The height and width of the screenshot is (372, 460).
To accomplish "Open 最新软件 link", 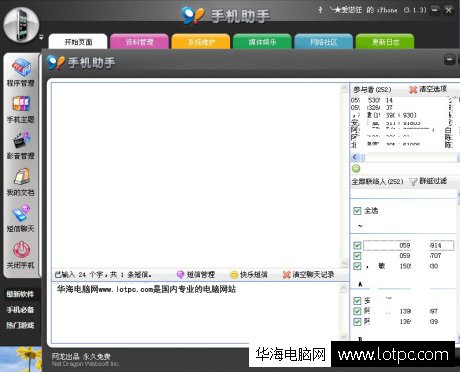I will pos(20,294).
